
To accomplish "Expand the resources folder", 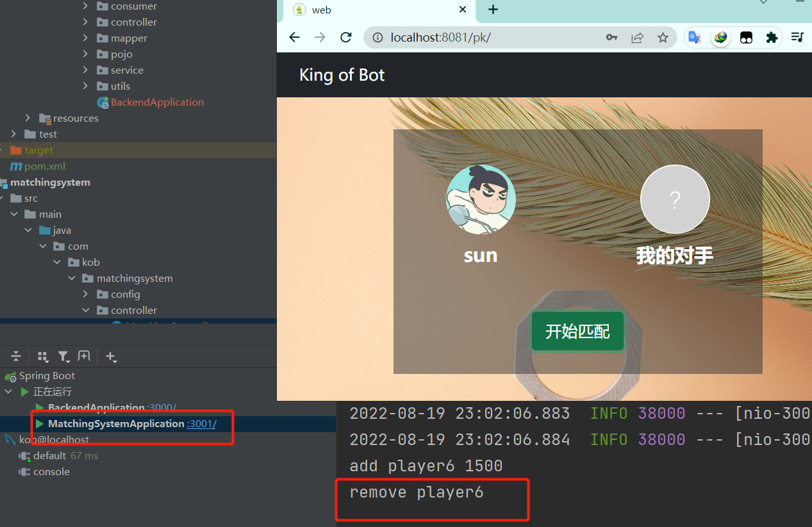I will pos(28,118).
